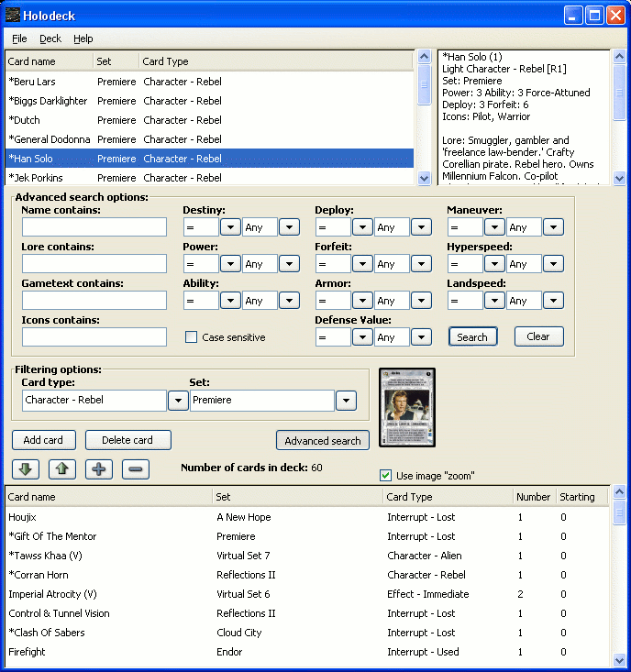
Task: Open the Forfeit value Any dropdown
Action: (x=421, y=263)
